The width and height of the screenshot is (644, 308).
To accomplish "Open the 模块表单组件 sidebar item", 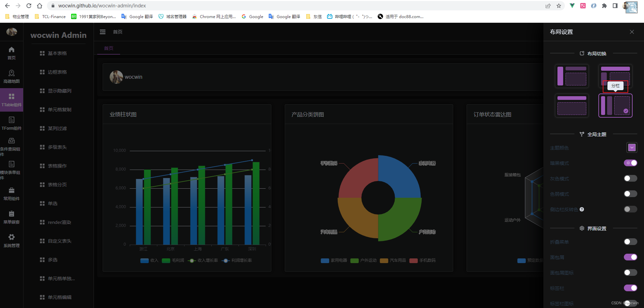I will (11, 170).
